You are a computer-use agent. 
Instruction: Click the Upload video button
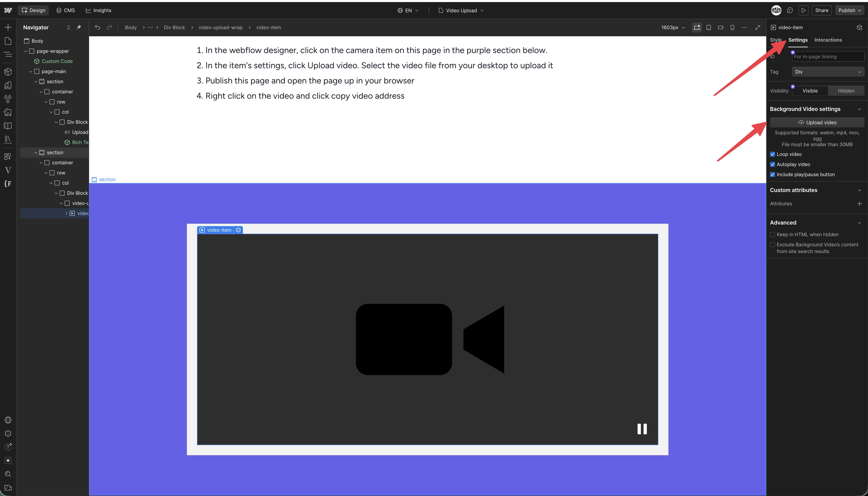(x=817, y=123)
